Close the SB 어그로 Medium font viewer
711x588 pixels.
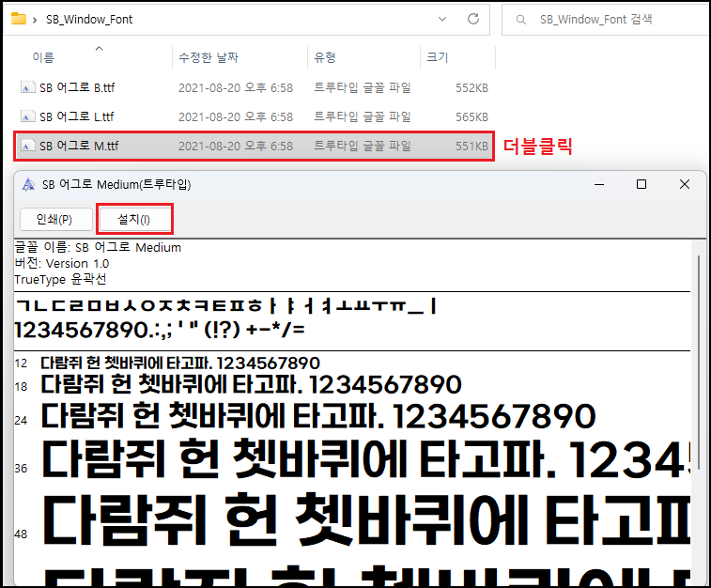685,184
